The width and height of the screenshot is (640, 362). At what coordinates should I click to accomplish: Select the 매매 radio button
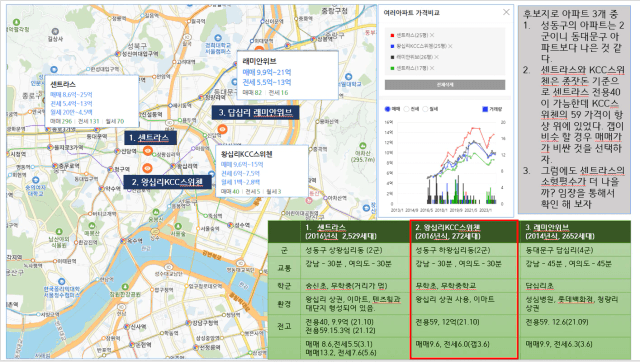[387, 109]
